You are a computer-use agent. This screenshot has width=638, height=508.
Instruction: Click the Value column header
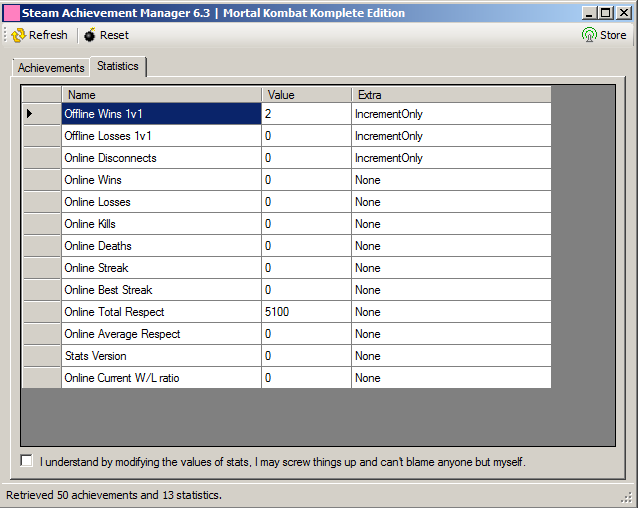[306, 94]
